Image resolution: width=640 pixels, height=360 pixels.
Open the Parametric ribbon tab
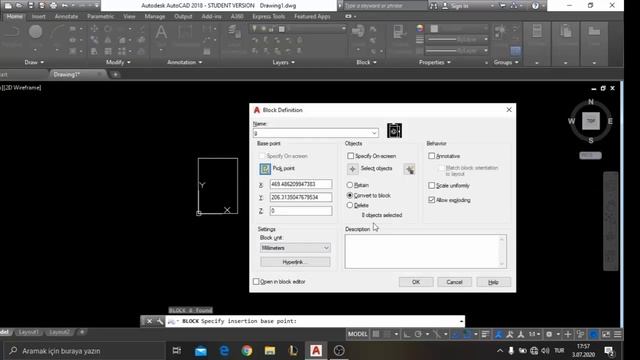(100, 16)
